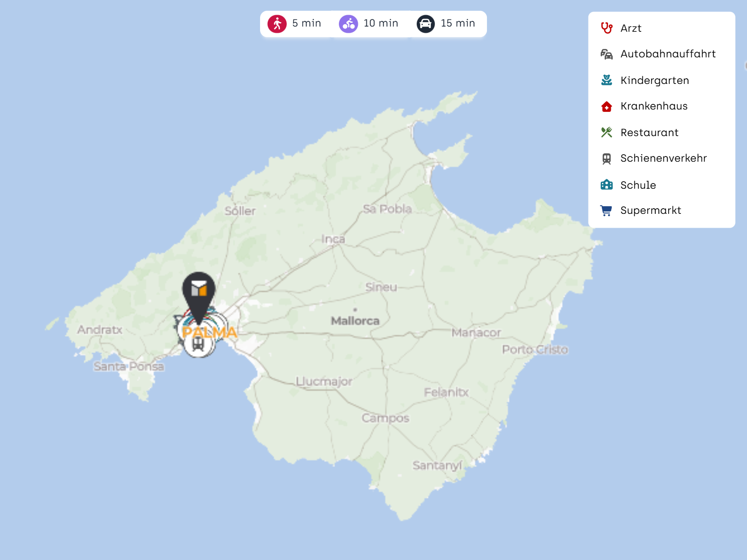Choose the Kindergarten legend entry
The width and height of the screenshot is (747, 560).
(x=654, y=81)
